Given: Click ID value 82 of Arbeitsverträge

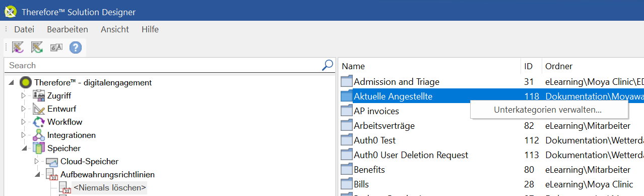Looking at the screenshot, I should pos(529,125).
